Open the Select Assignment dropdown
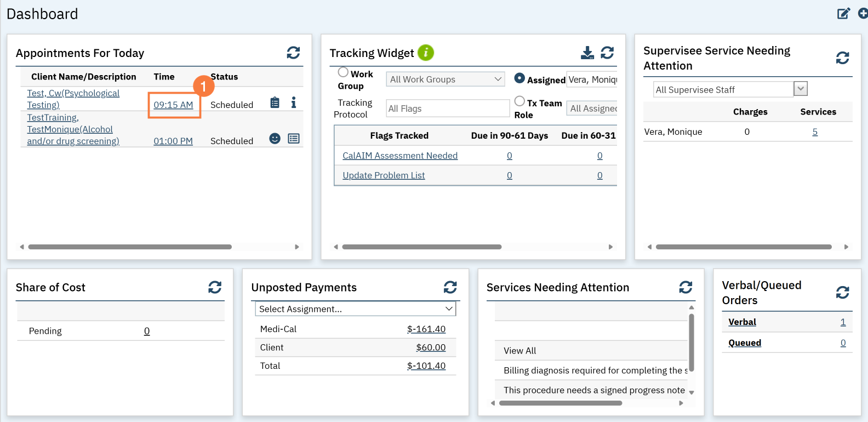 355,309
